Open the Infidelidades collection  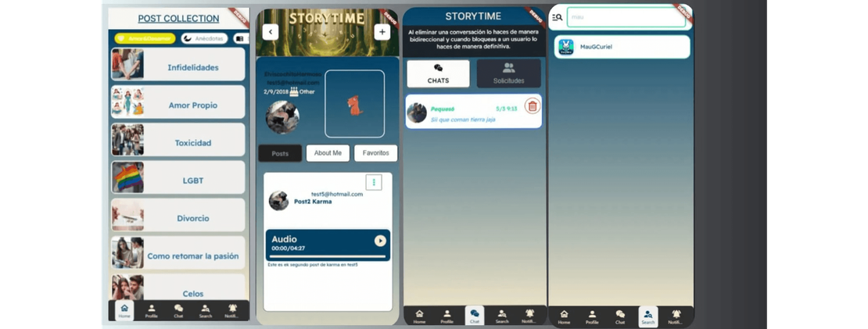[x=178, y=67]
